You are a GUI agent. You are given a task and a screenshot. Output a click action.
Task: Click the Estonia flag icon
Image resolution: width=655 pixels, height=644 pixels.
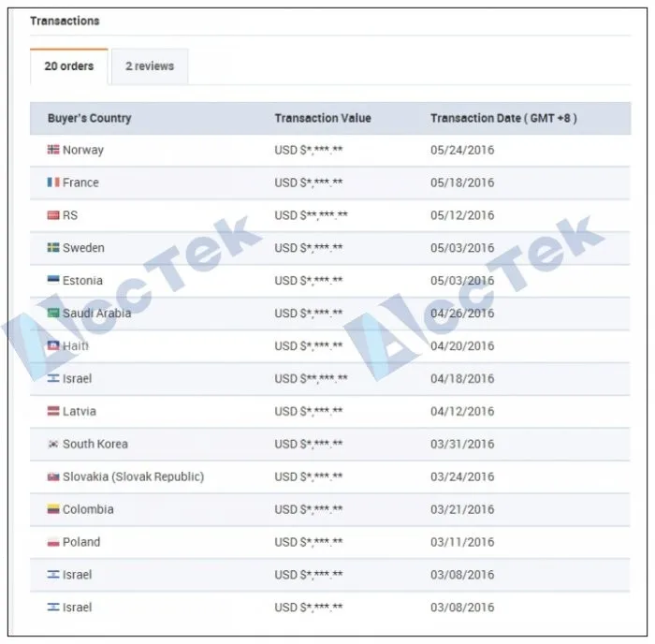click(53, 281)
